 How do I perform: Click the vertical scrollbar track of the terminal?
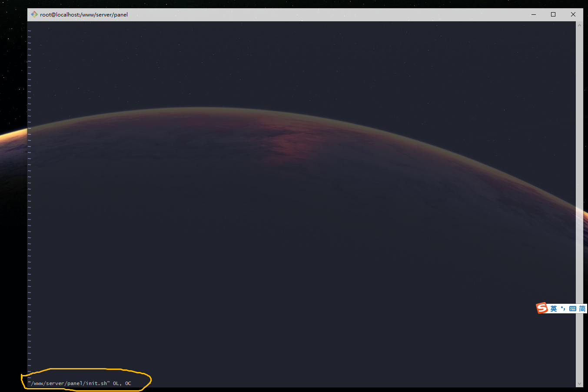click(579, 204)
